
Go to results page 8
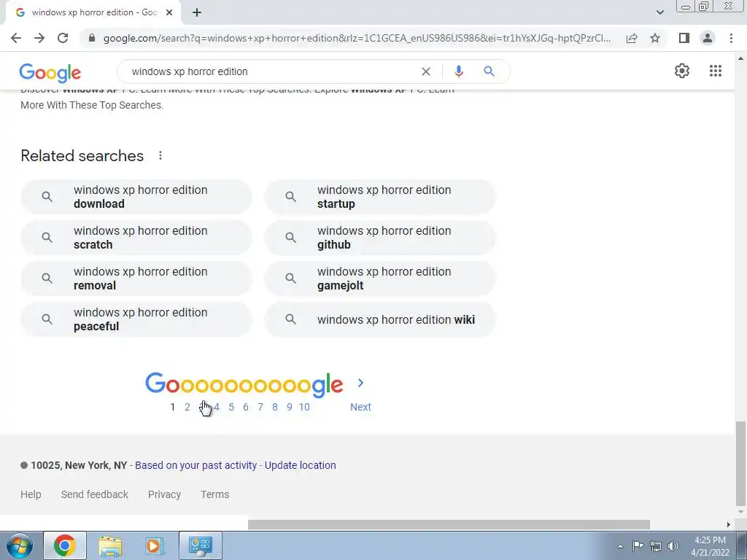coord(275,407)
